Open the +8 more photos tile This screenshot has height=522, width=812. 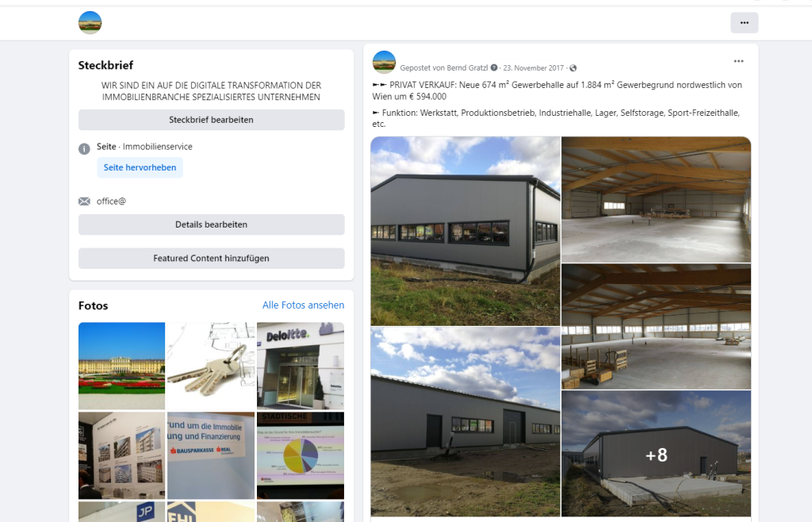click(656, 454)
